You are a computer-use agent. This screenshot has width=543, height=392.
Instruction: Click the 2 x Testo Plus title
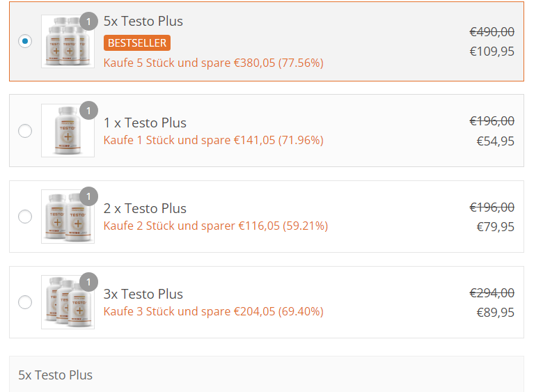pyautogui.click(x=145, y=208)
